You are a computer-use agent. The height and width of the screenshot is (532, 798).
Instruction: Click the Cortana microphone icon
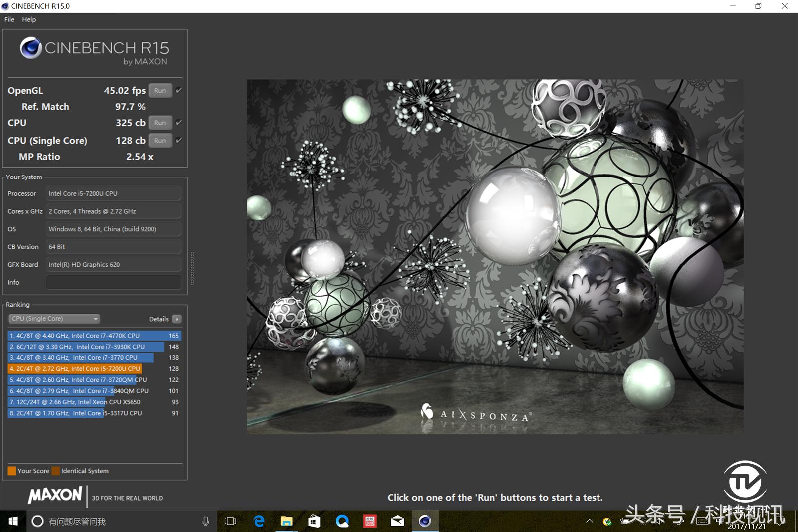point(206,521)
